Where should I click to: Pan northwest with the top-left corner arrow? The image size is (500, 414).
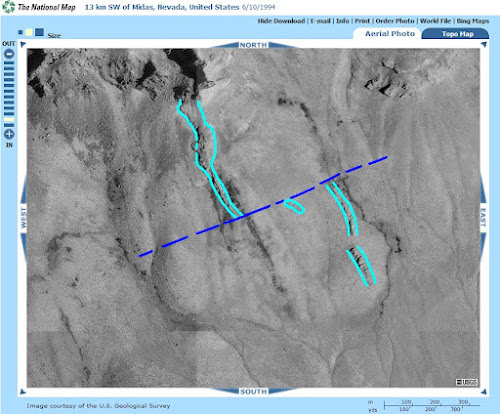coord(23,44)
